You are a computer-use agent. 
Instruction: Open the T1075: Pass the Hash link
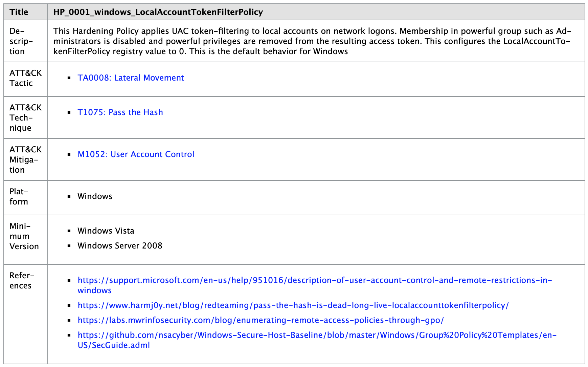[120, 112]
